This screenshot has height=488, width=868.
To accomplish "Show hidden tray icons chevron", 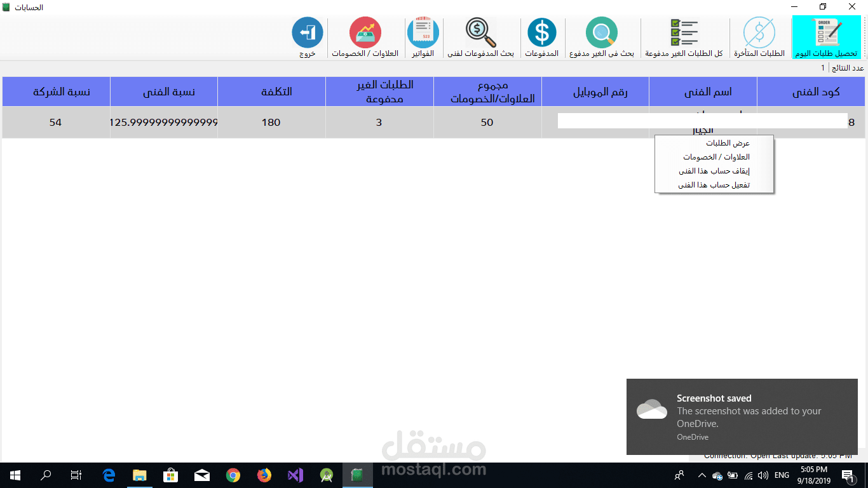I will click(702, 475).
